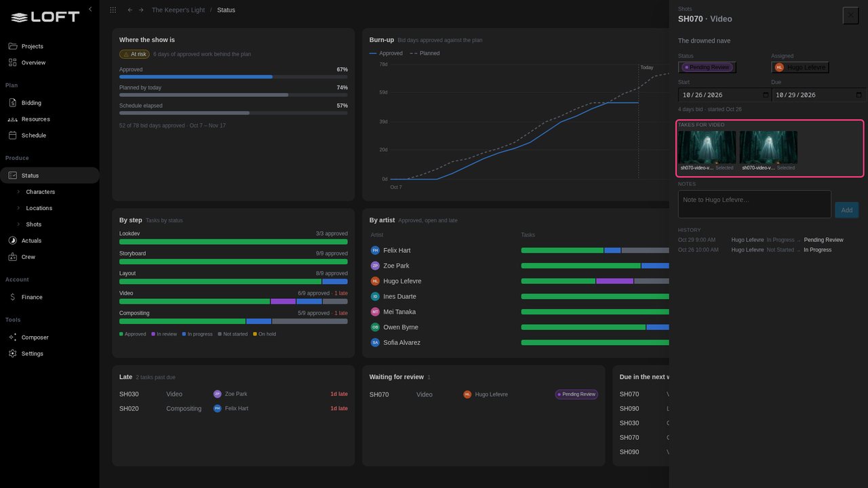Click the Due date field
Screen dimensions: 868x488
pos(818,95)
